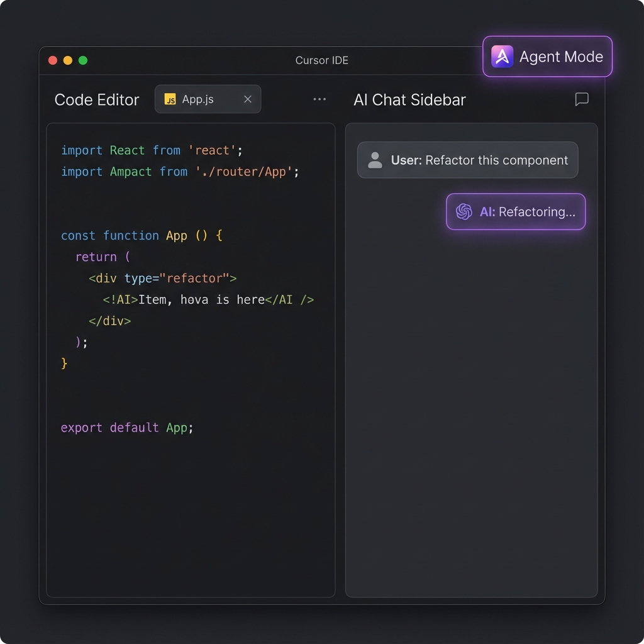
Task: Select the "Refactor this component" message text
Action: pos(496,160)
